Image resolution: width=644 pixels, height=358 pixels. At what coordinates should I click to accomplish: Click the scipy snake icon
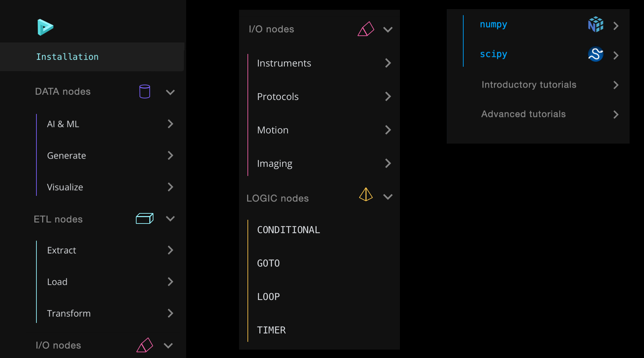tap(595, 54)
